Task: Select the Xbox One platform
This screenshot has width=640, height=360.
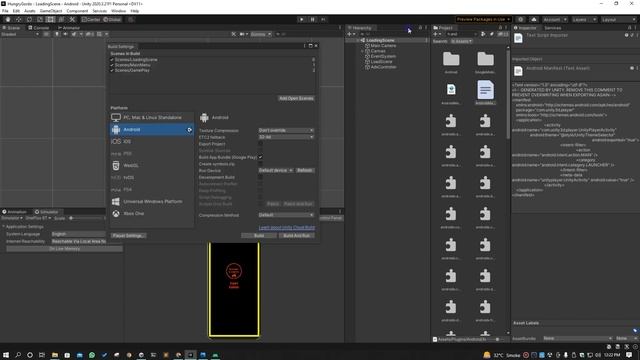Action: coord(152,213)
